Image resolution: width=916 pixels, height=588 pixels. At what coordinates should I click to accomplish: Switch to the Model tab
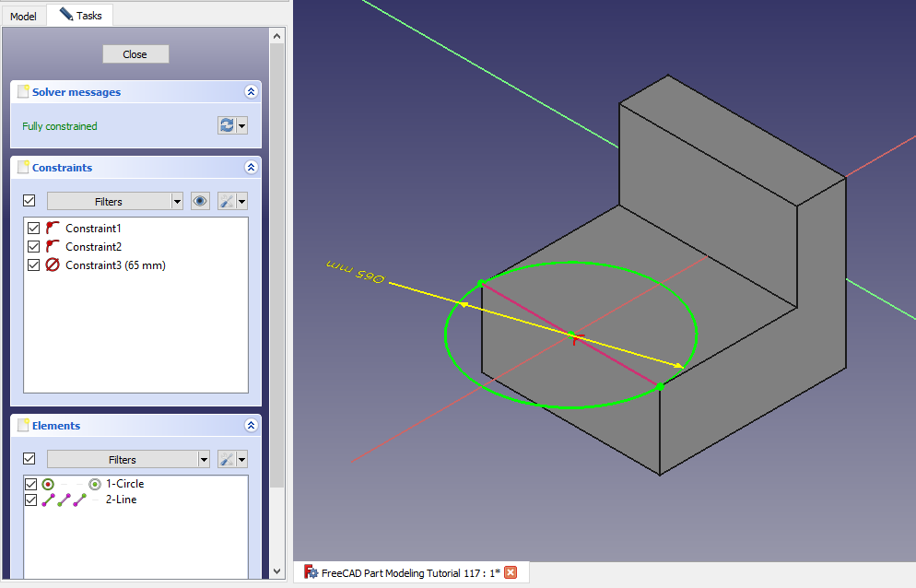pos(23,16)
